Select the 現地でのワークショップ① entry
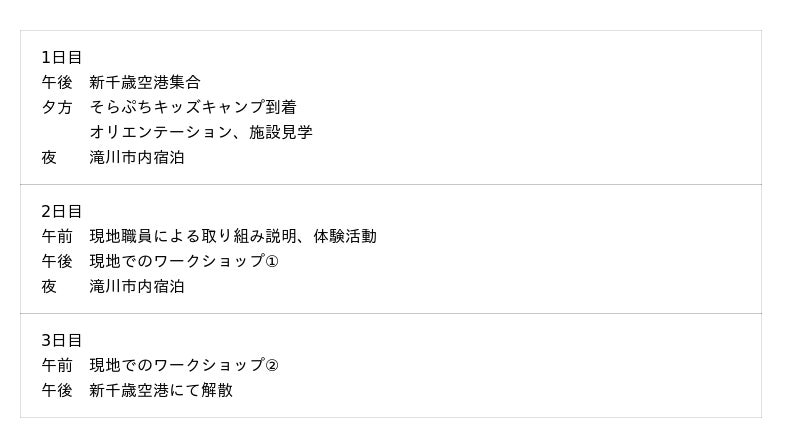The width and height of the screenshot is (800, 448). pos(184,262)
